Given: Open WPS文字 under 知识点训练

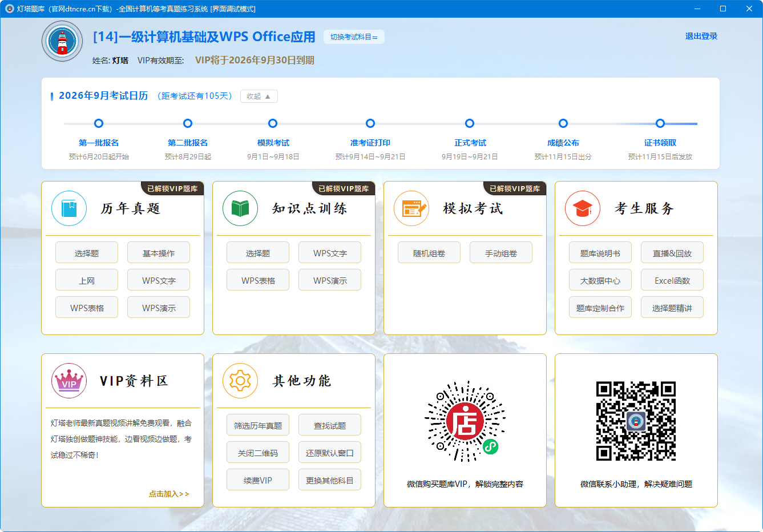Looking at the screenshot, I should [x=330, y=253].
